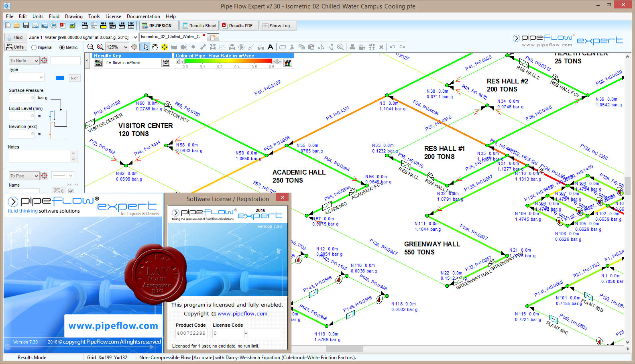Click the yellow move/drag arrows tool
635x364 pixels.
point(165,47)
